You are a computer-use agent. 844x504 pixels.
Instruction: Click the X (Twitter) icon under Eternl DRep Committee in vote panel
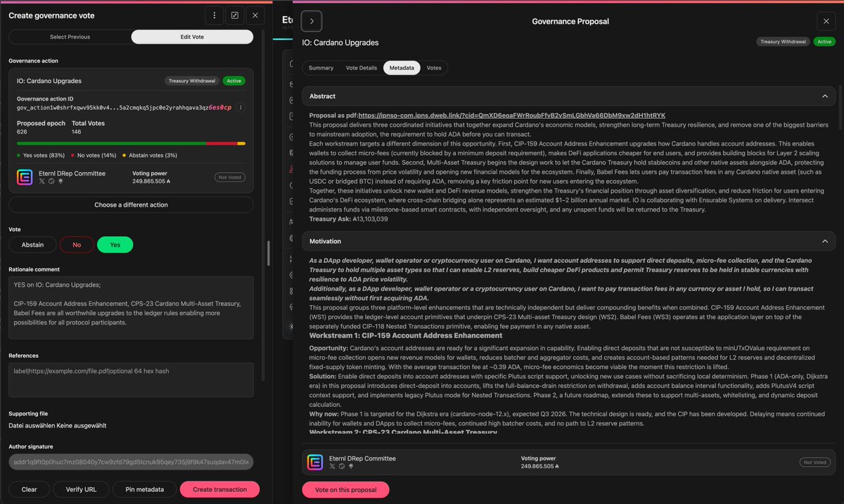tap(41, 181)
